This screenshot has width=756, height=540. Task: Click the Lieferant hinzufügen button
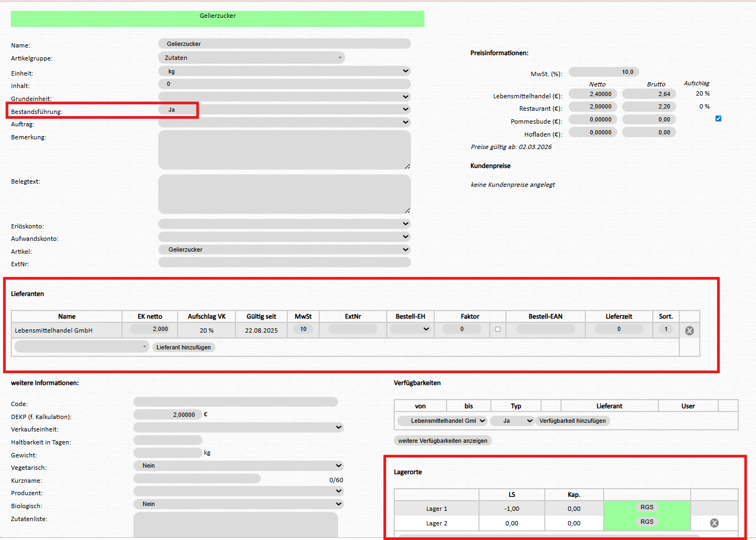click(184, 347)
